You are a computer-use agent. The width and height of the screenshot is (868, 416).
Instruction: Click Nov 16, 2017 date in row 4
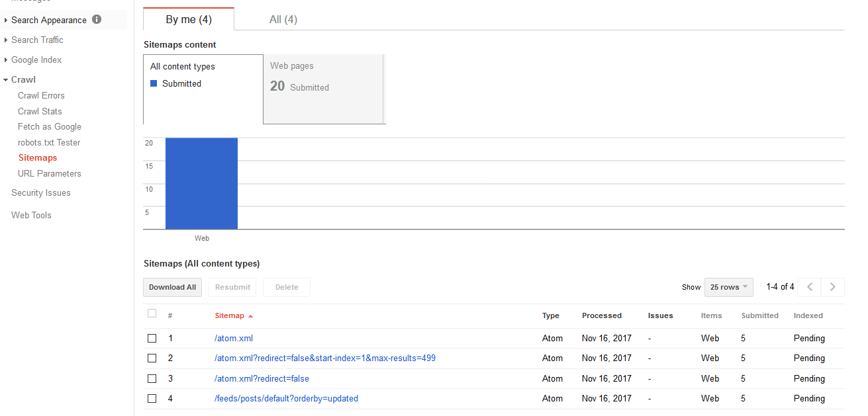606,399
